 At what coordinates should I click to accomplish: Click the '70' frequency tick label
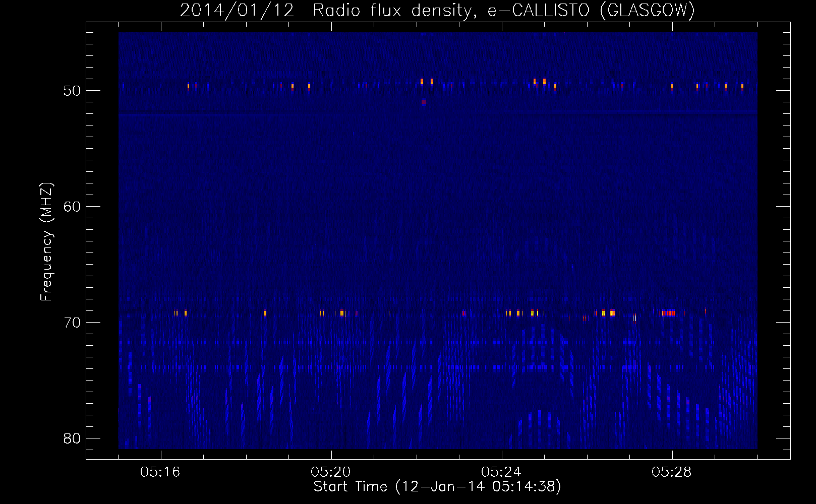click(72, 323)
